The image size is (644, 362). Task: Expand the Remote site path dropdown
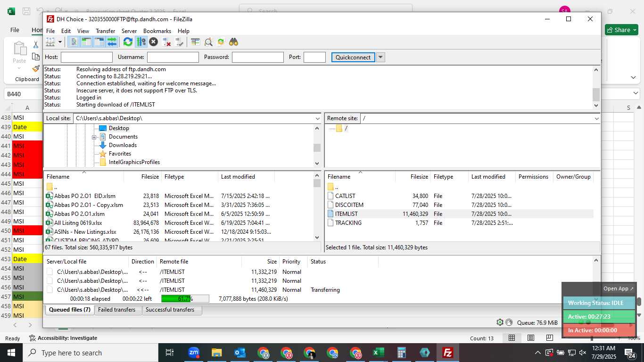[x=596, y=118]
